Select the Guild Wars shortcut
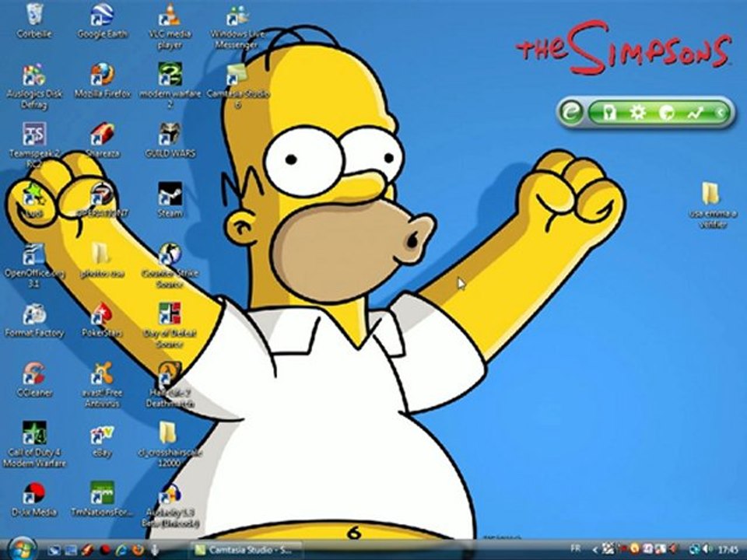This screenshot has height=560, width=747. click(170, 141)
